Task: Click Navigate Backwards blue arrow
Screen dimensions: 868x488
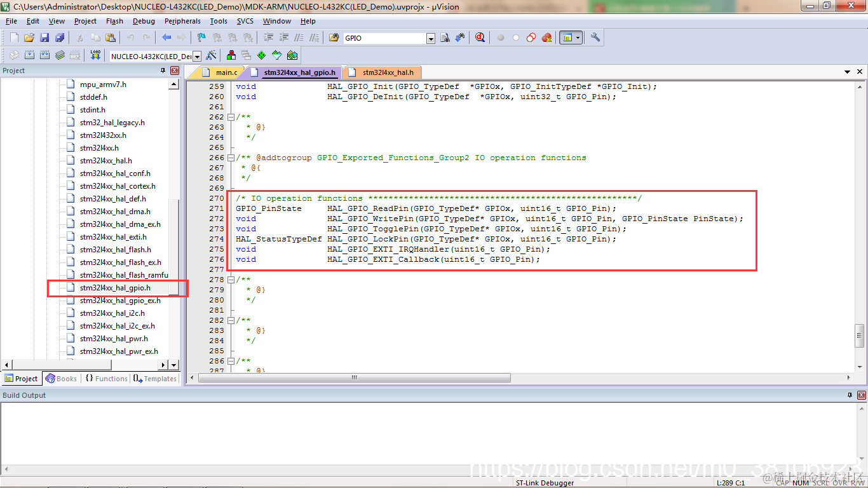Action: click(166, 37)
